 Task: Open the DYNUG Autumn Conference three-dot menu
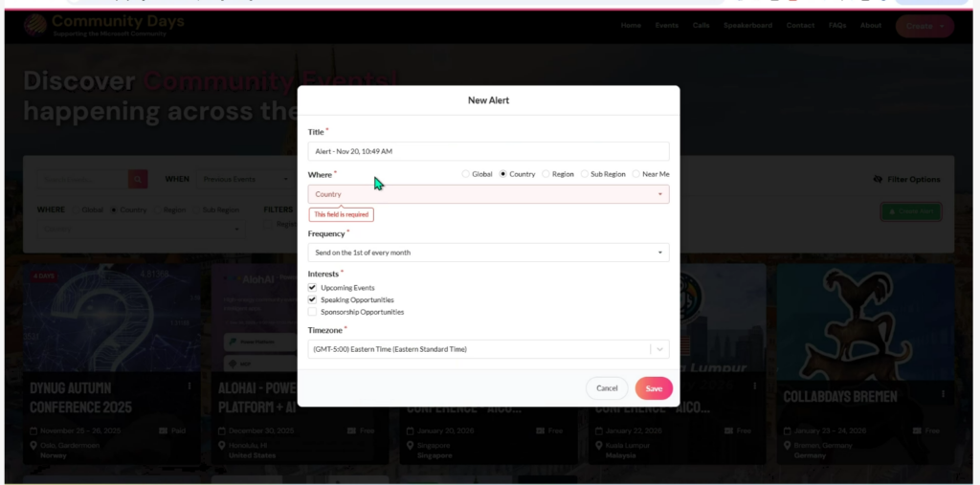click(189, 386)
